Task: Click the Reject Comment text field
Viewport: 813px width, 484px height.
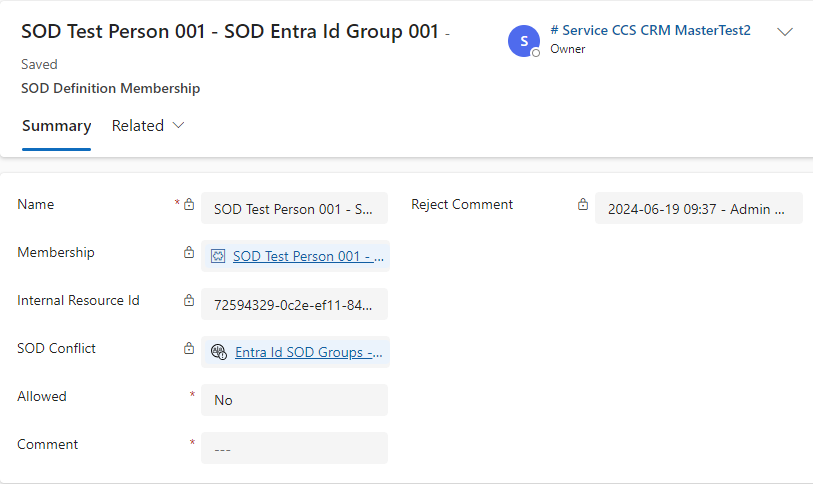Action: [698, 209]
